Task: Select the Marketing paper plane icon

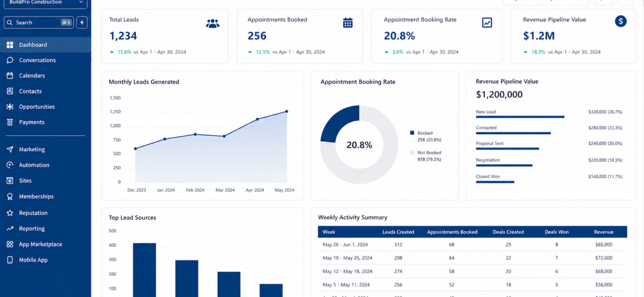Action: [10, 149]
